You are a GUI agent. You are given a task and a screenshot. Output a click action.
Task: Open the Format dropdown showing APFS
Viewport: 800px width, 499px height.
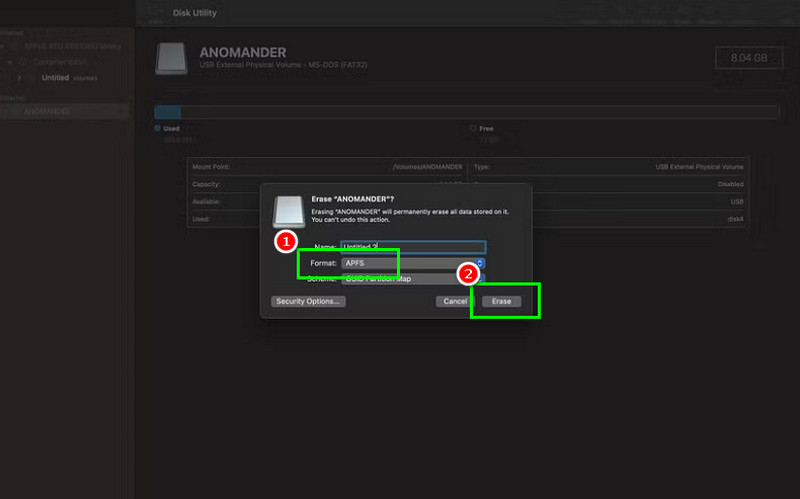tap(413, 263)
